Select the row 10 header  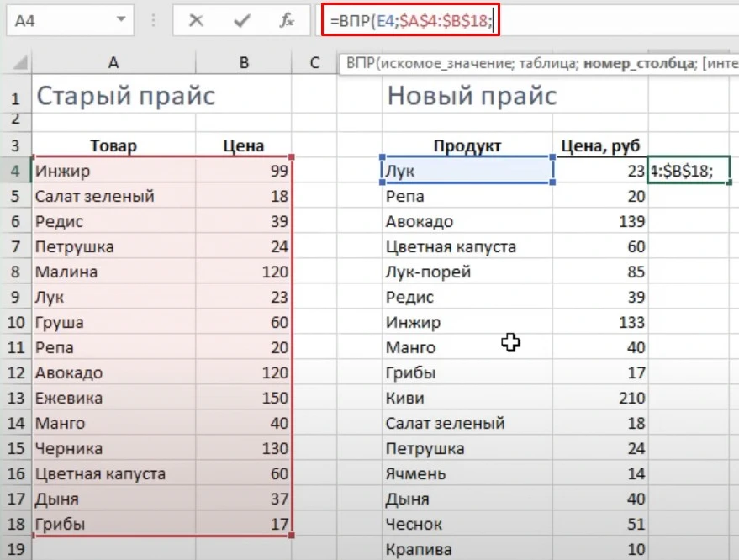(x=15, y=322)
